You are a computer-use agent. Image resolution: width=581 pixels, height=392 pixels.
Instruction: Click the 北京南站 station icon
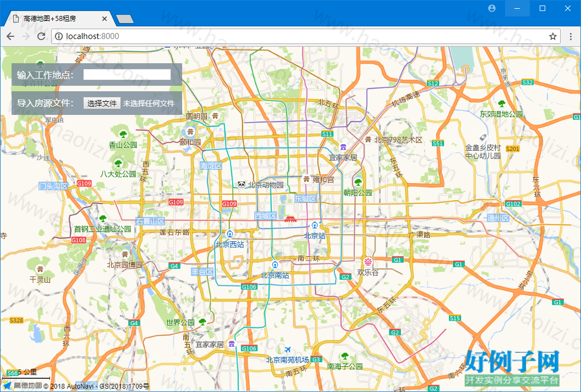(275, 264)
